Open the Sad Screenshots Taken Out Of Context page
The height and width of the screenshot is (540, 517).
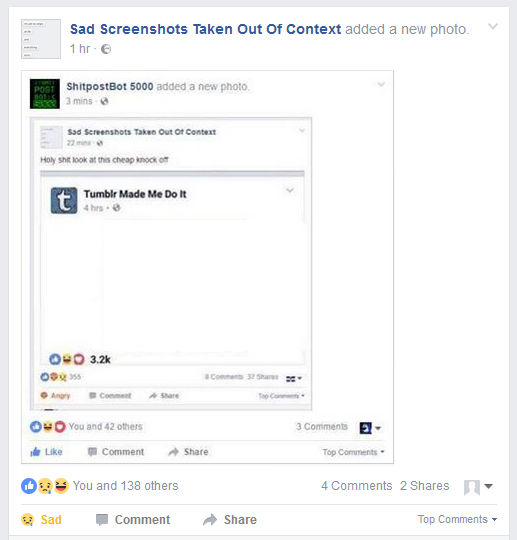[205, 29]
